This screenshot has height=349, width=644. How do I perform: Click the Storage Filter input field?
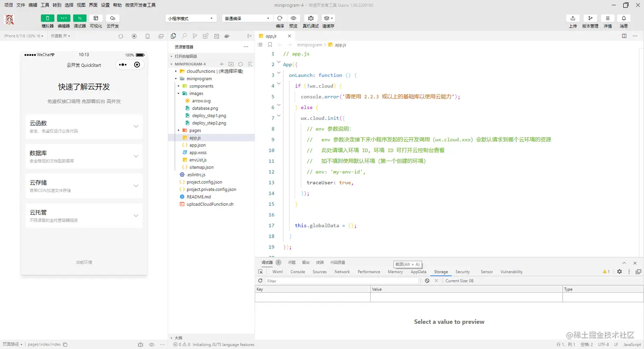(342, 281)
